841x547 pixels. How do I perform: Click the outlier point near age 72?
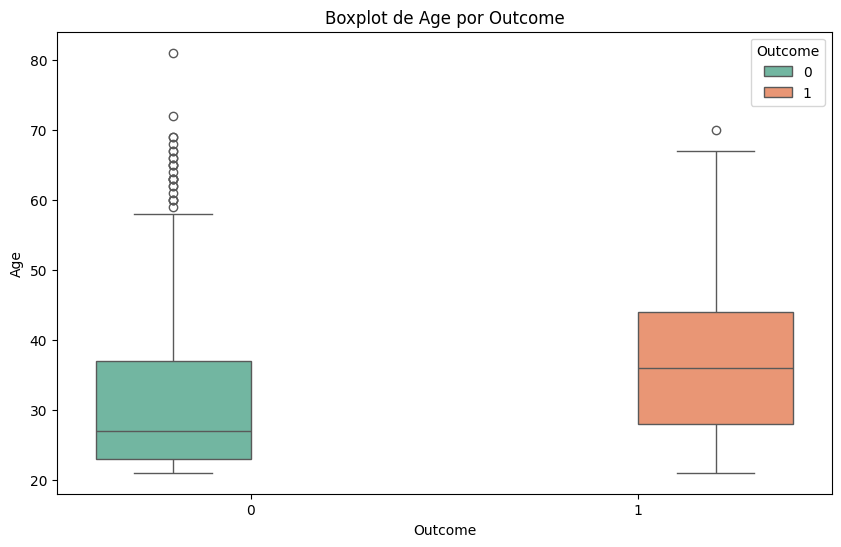pos(173,116)
